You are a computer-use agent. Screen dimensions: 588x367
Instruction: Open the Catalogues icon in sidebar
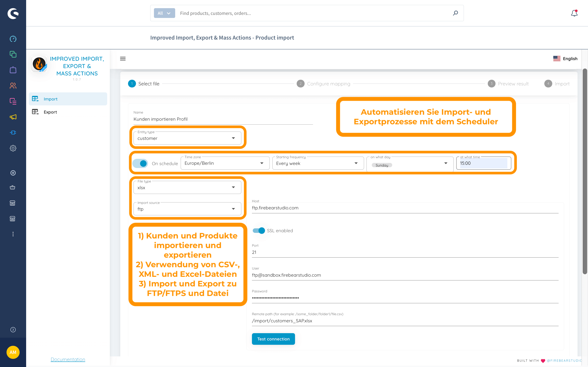pos(13,54)
